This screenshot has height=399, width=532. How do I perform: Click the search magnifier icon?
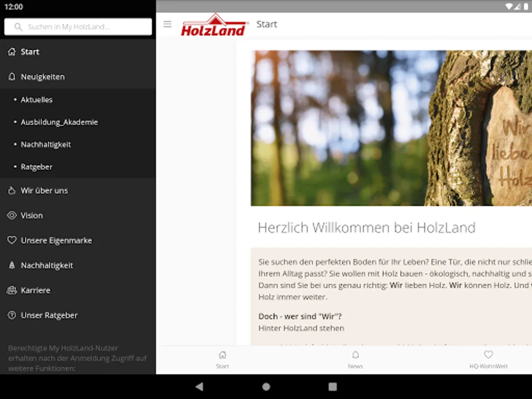coord(18,27)
